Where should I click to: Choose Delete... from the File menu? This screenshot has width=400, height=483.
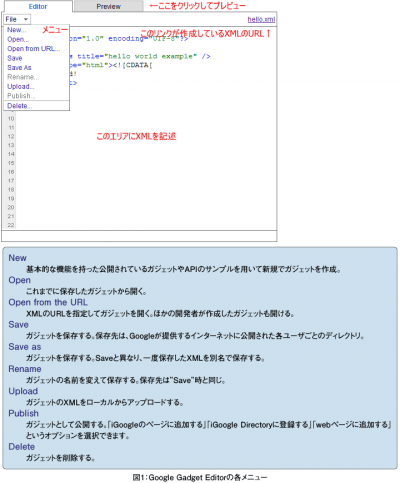click(x=20, y=106)
